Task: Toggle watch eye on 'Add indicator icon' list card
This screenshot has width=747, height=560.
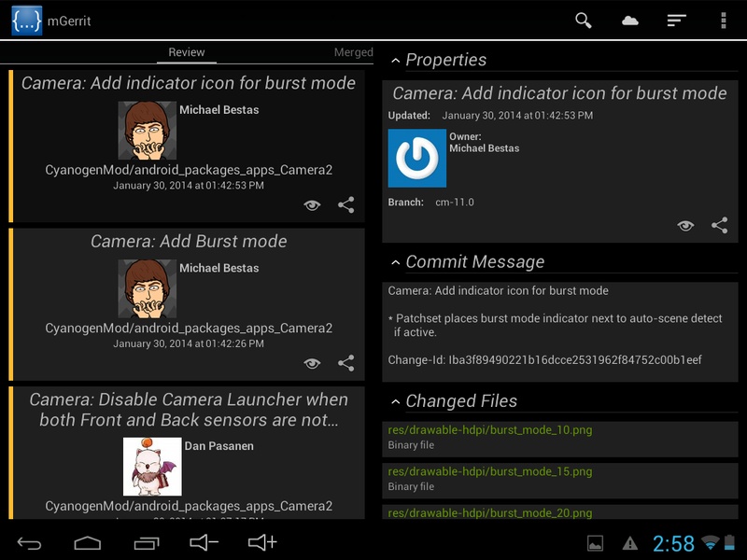Action: click(x=312, y=205)
